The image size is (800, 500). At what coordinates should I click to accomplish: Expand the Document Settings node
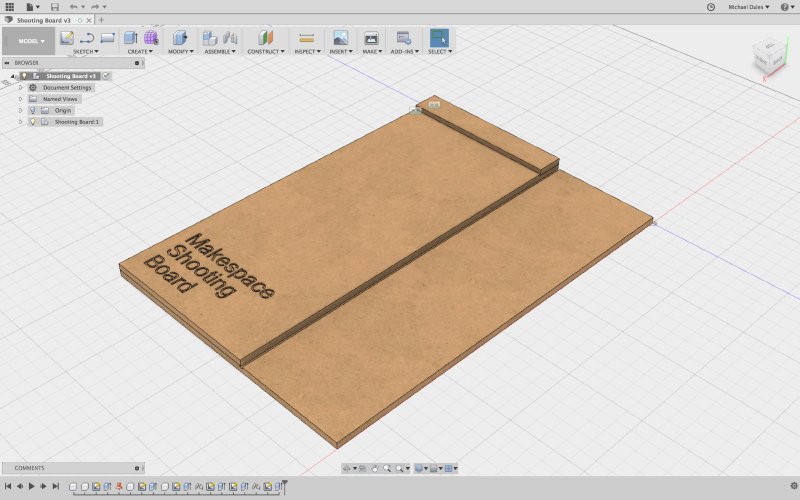[x=20, y=88]
